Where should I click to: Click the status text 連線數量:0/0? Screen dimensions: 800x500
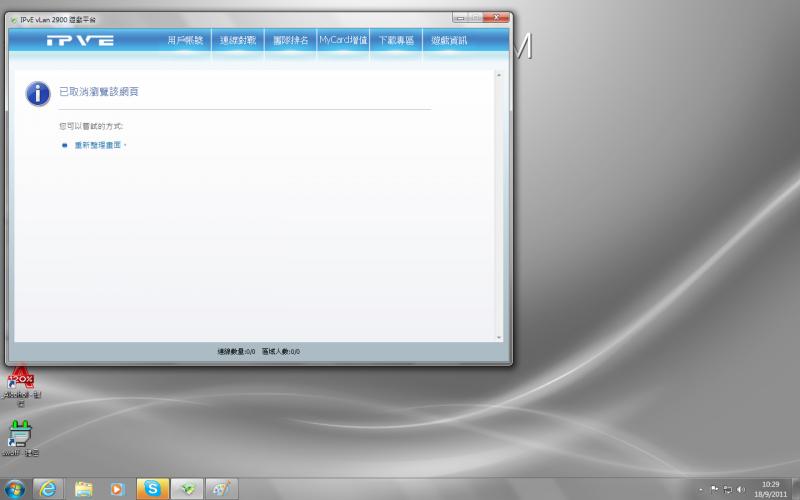236,352
